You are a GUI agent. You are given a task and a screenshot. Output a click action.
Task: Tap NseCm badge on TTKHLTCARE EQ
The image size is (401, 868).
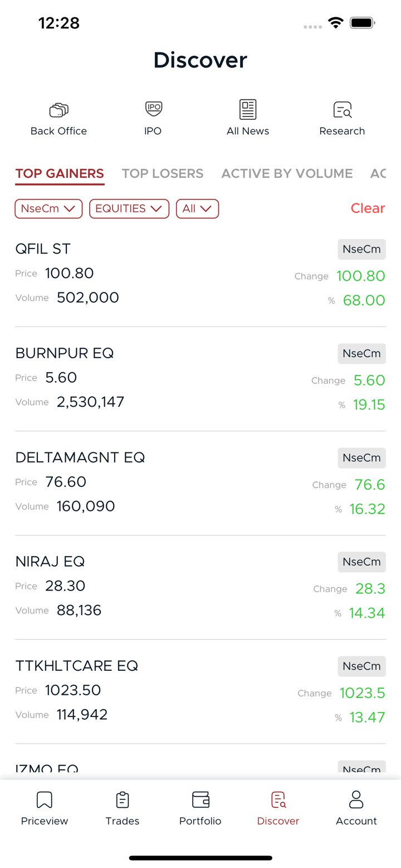click(x=361, y=666)
